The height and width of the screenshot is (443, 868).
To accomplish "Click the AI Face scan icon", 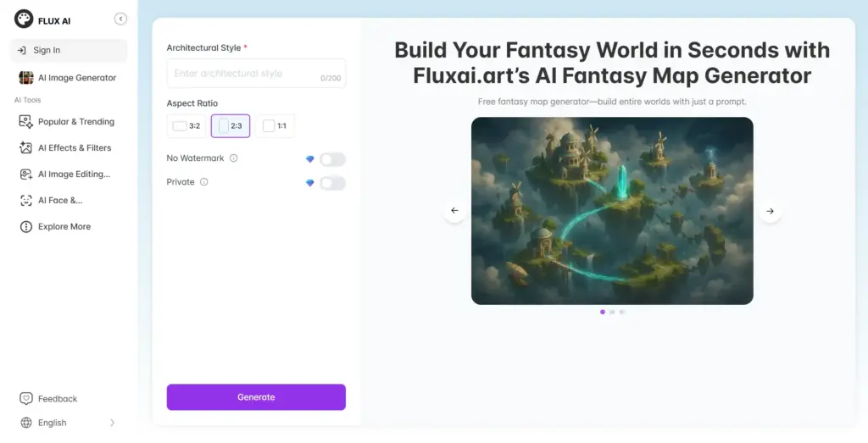I will (26, 200).
